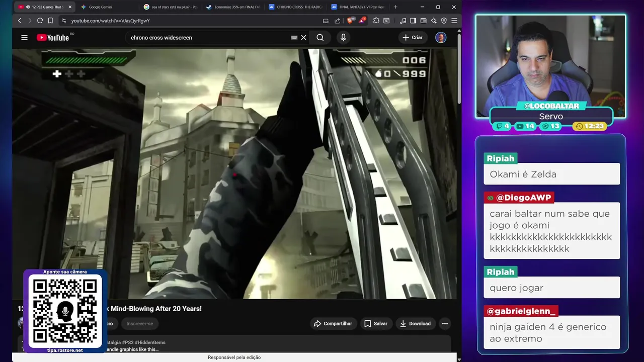The height and width of the screenshot is (362, 644).
Task: Open Brave Shields lion icon
Action: coord(351,21)
